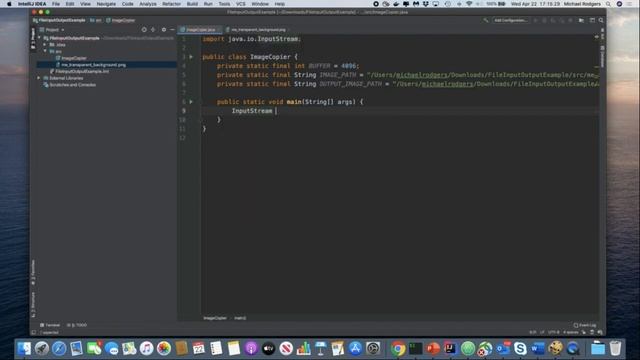Select ImageCopier class in project tree
The width and height of the screenshot is (640, 360).
point(71,58)
